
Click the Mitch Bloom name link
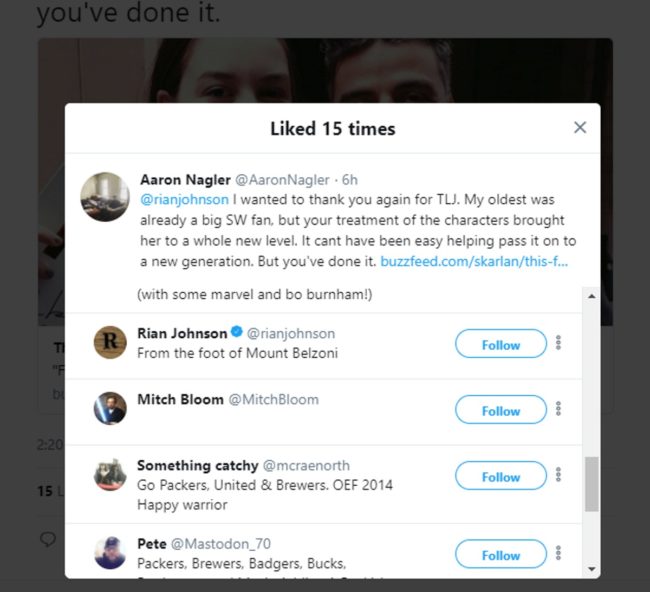(x=180, y=399)
